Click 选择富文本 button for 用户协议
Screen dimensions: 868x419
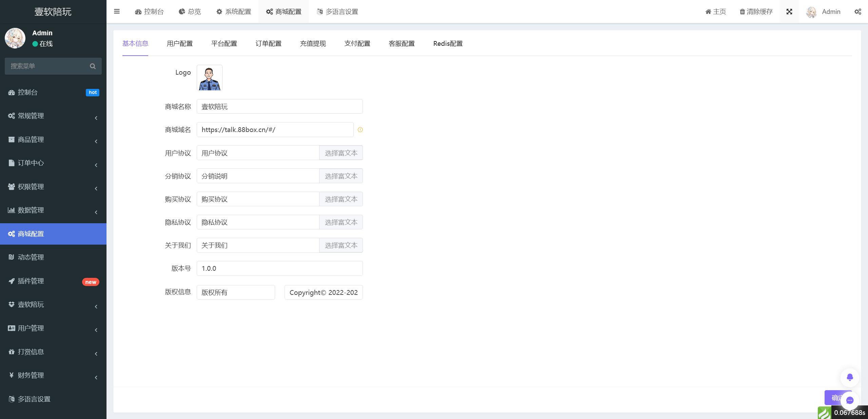341,153
